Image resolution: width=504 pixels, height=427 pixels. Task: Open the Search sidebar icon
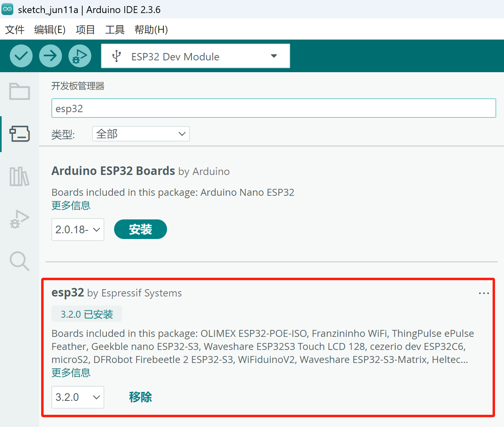(x=20, y=261)
